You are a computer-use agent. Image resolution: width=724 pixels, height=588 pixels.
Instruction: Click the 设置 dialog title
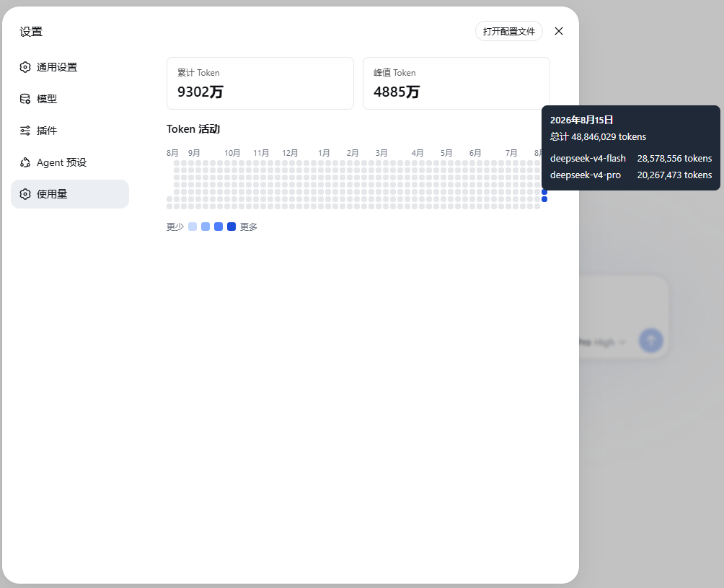pos(31,32)
